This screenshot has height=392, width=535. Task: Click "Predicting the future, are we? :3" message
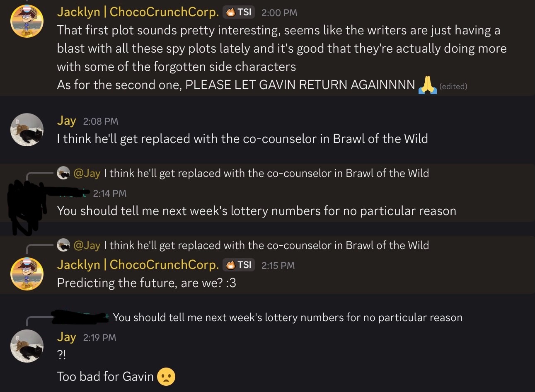[146, 283]
